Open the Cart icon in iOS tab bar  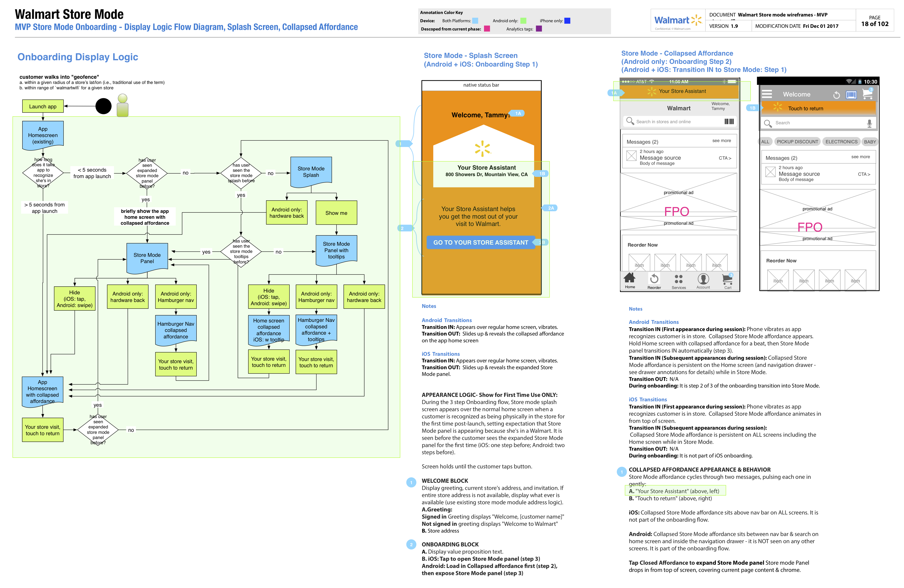[x=727, y=279]
